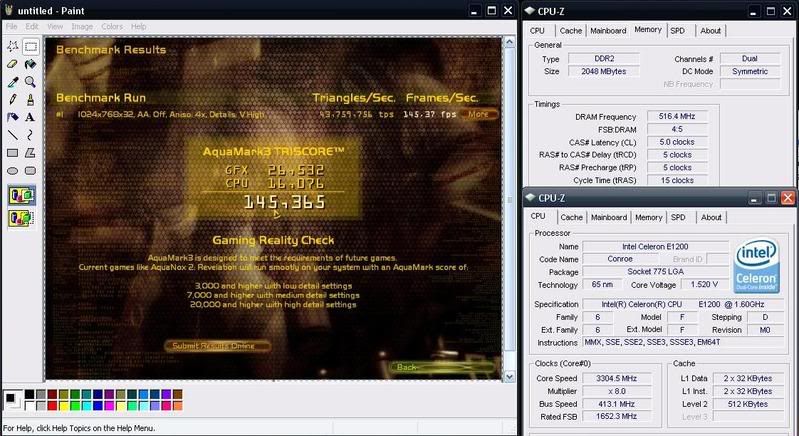Open the View menu in Paint
This screenshot has width=799, height=436.
tap(55, 26)
